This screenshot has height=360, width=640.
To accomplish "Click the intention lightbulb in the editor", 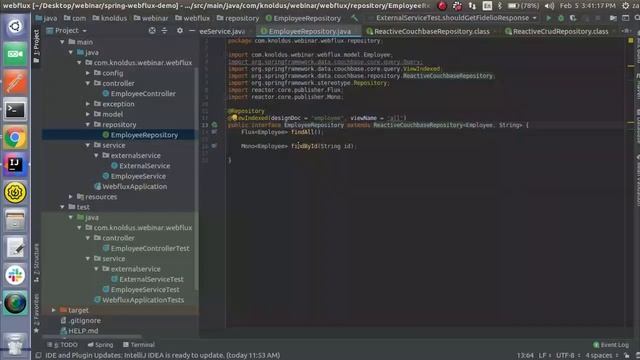I will coord(234,118).
